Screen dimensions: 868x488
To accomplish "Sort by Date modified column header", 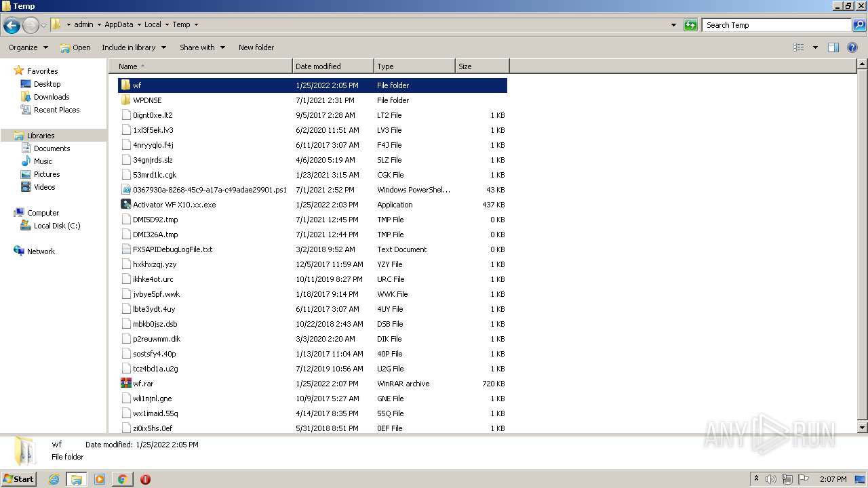I will point(333,66).
